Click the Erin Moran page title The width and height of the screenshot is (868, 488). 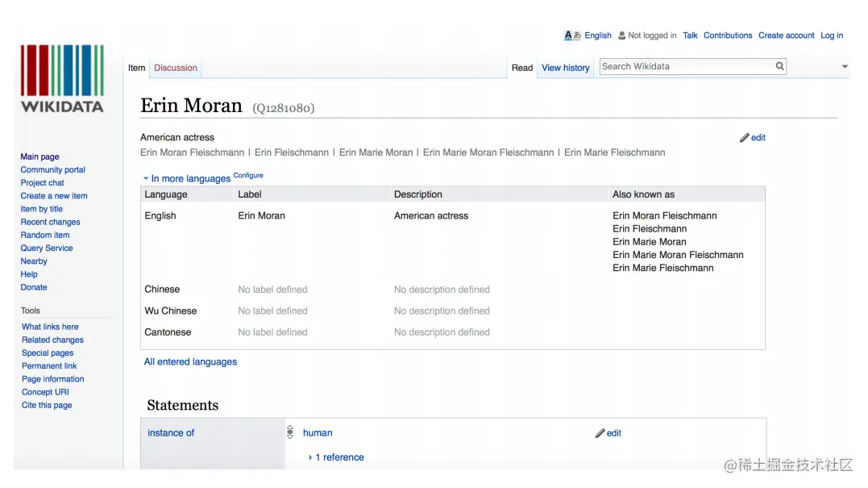(x=191, y=105)
